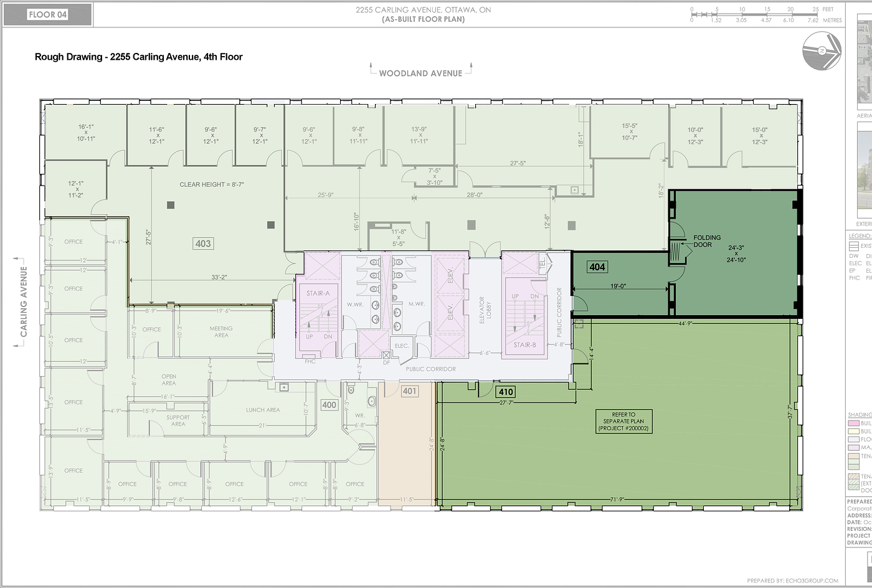The height and width of the screenshot is (588, 872).
Task: Click the 'REFER TO SEPARATE PLAN' note box
Action: [623, 422]
